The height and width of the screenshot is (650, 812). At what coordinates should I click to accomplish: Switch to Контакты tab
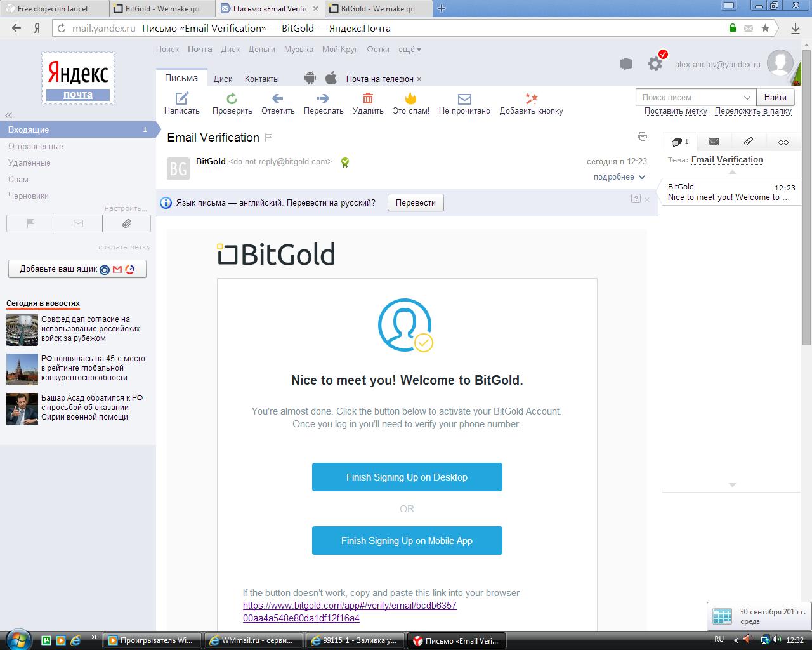pyautogui.click(x=262, y=79)
